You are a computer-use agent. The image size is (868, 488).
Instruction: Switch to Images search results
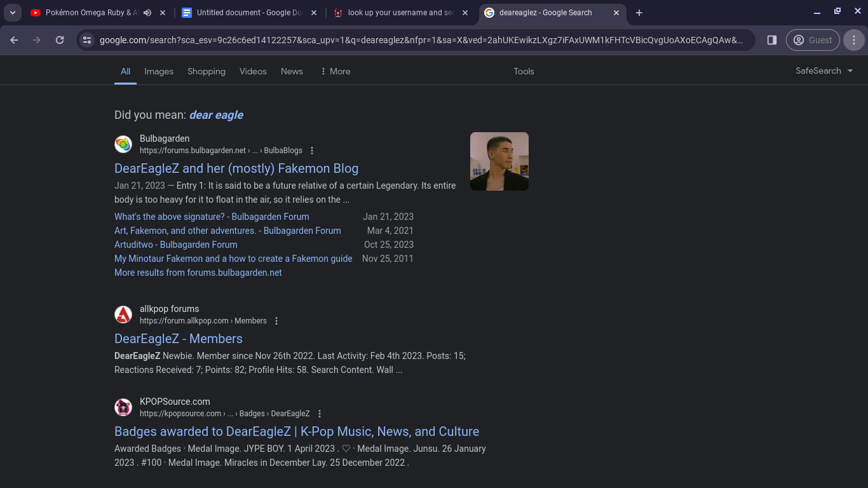tap(159, 71)
